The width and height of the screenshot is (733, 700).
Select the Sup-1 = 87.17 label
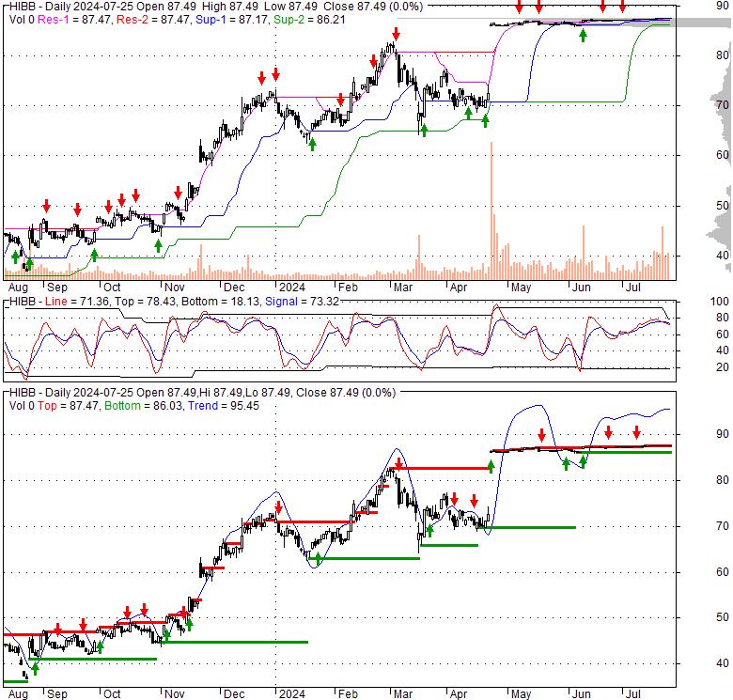[x=232, y=20]
